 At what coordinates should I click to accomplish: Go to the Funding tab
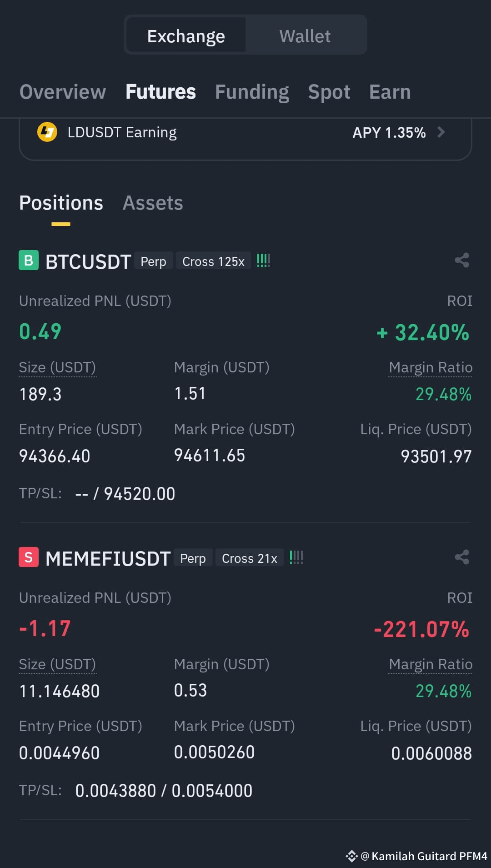[252, 92]
